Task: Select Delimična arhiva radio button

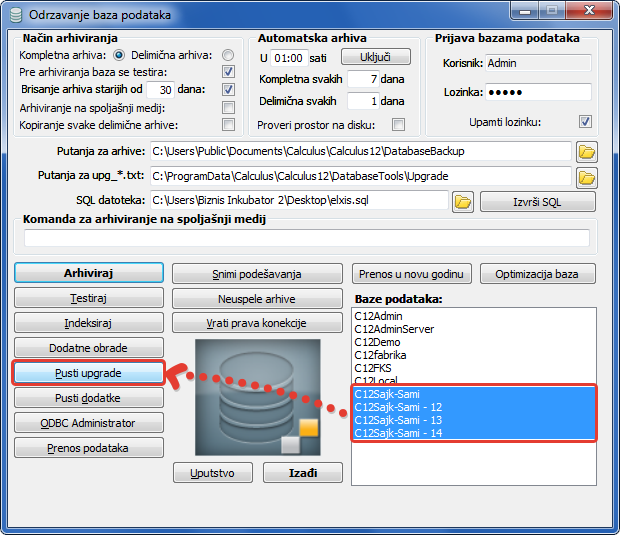Action: coord(229,55)
